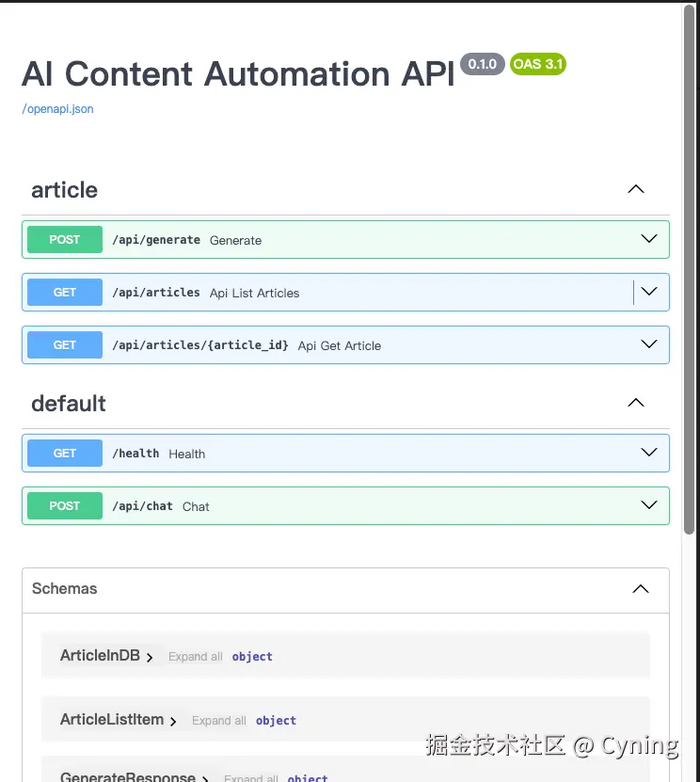Screen dimensions: 700x782
Task: Click Expand all for ArticleInDB
Action: pyautogui.click(x=195, y=657)
